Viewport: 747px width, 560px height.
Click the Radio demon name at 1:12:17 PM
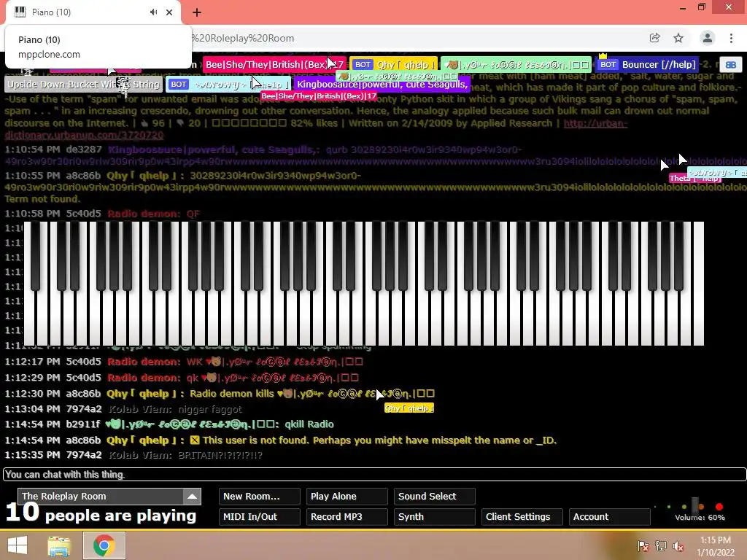pyautogui.click(x=144, y=362)
